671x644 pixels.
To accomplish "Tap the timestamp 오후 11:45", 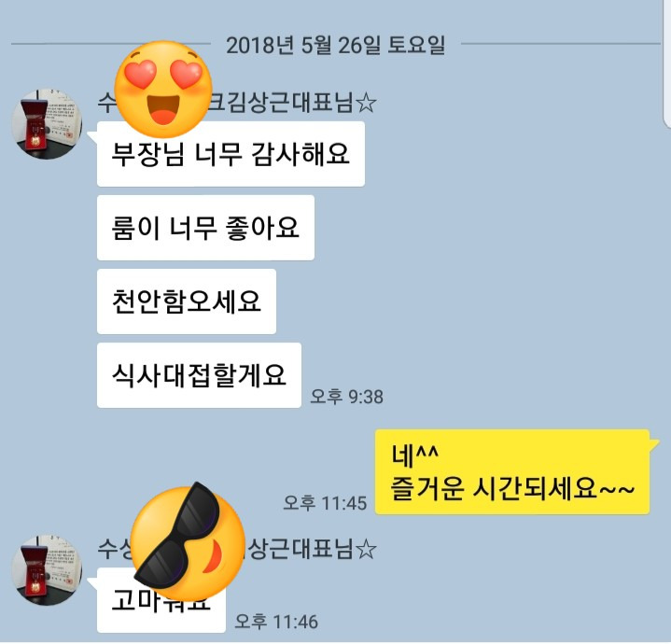I will (325, 503).
